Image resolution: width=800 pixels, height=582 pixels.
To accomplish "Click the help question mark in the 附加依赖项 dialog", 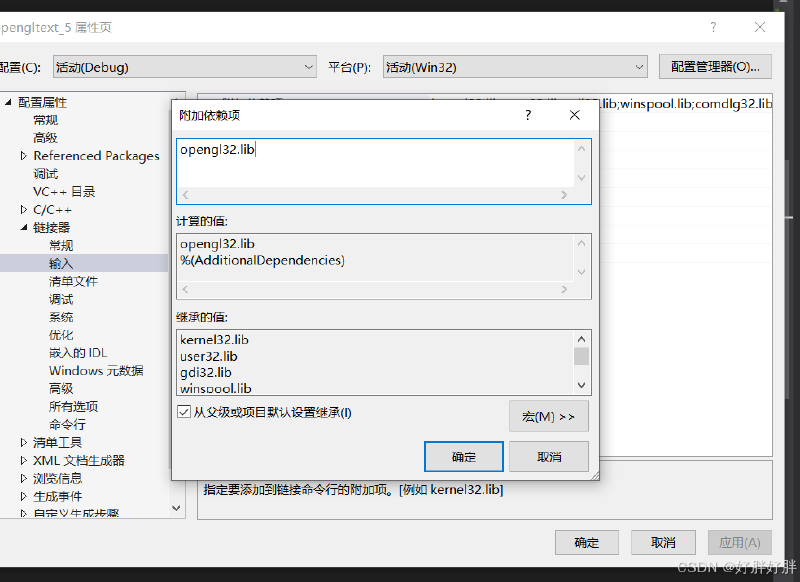I will [x=528, y=115].
